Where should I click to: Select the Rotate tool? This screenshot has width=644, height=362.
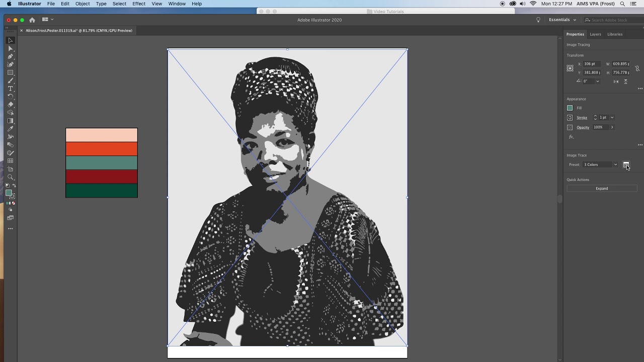point(10,97)
